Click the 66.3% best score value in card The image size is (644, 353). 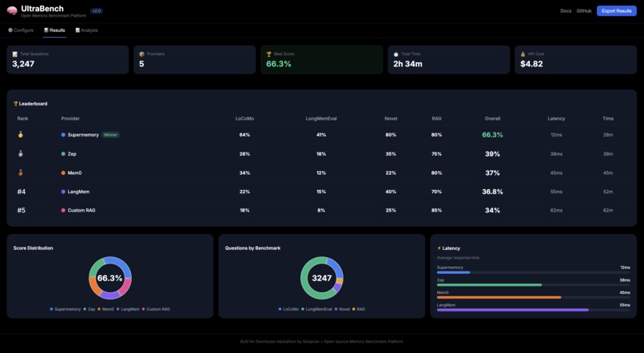pos(279,64)
